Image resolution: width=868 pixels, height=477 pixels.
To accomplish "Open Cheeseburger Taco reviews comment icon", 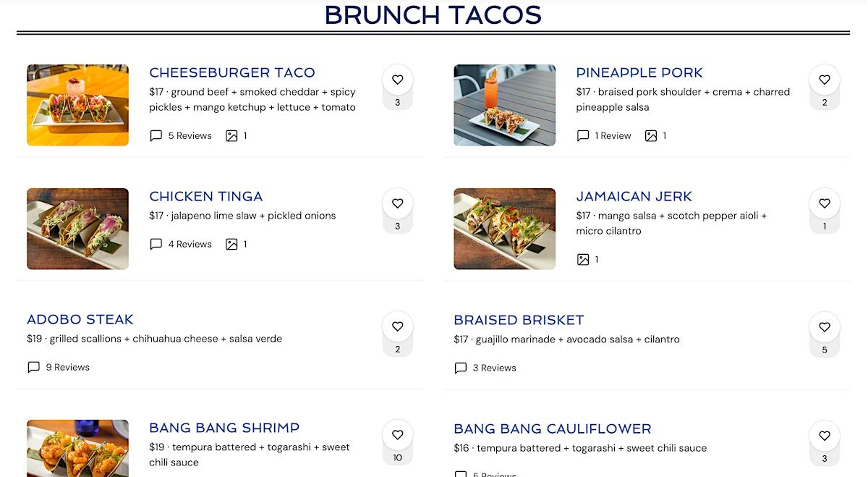I will (x=156, y=136).
